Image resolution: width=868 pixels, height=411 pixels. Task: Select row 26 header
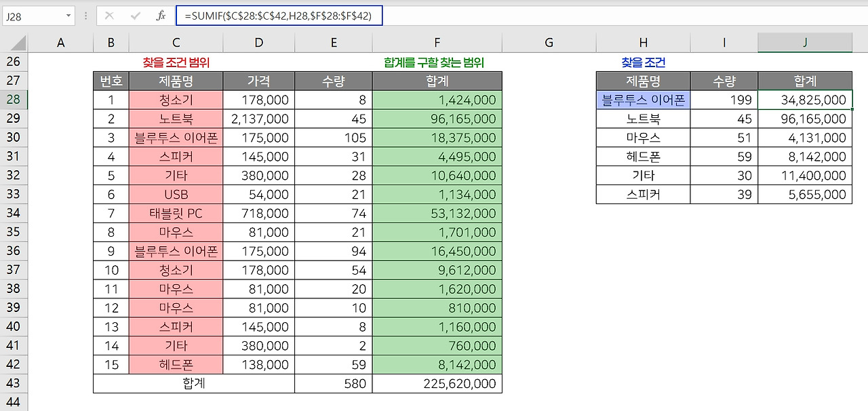click(14, 62)
